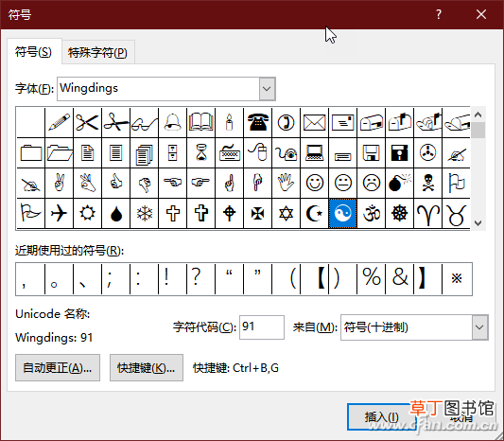504x441 pixels.
Task: Click the smiley face symbol
Action: pyautogui.click(x=314, y=183)
